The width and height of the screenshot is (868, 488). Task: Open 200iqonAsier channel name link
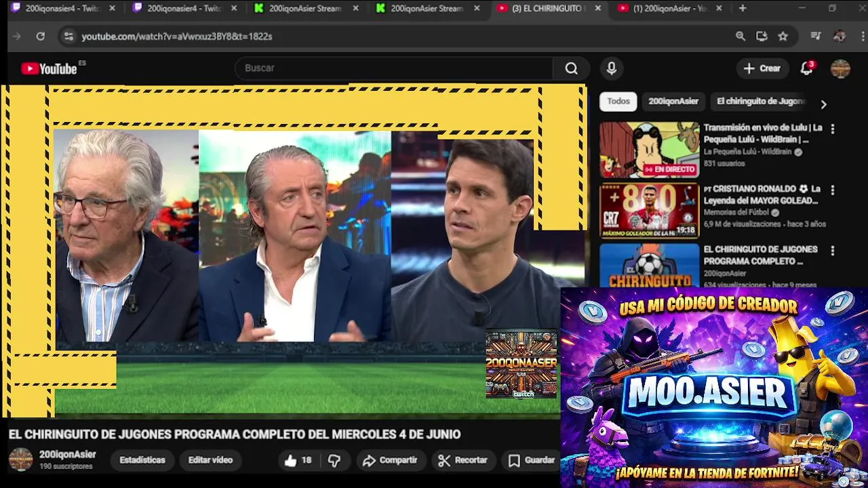(67, 455)
